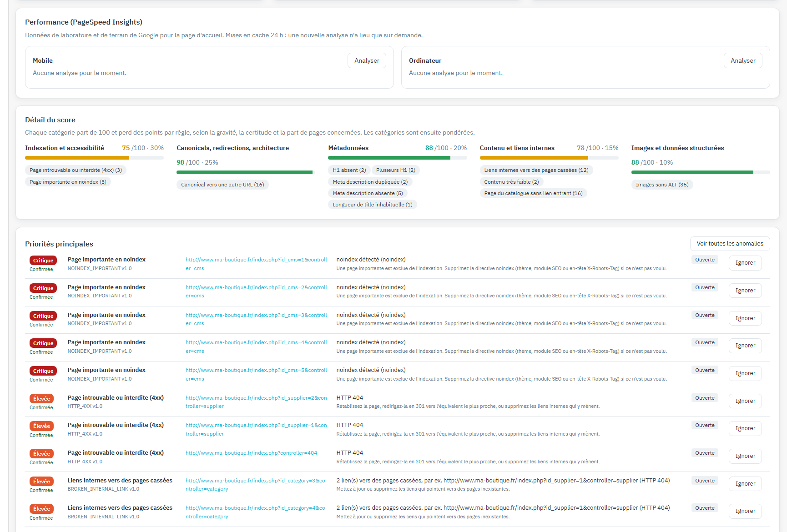The width and height of the screenshot is (787, 532).
Task: Open the id_cms=5 controller=cms URL link
Action: coord(256,374)
